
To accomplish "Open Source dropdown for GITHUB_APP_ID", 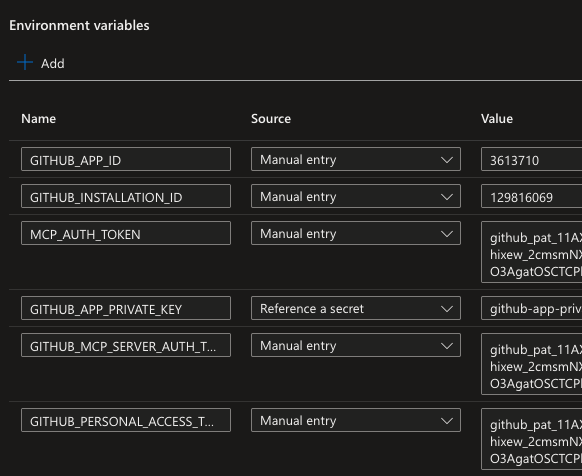I will pyautogui.click(x=356, y=159).
